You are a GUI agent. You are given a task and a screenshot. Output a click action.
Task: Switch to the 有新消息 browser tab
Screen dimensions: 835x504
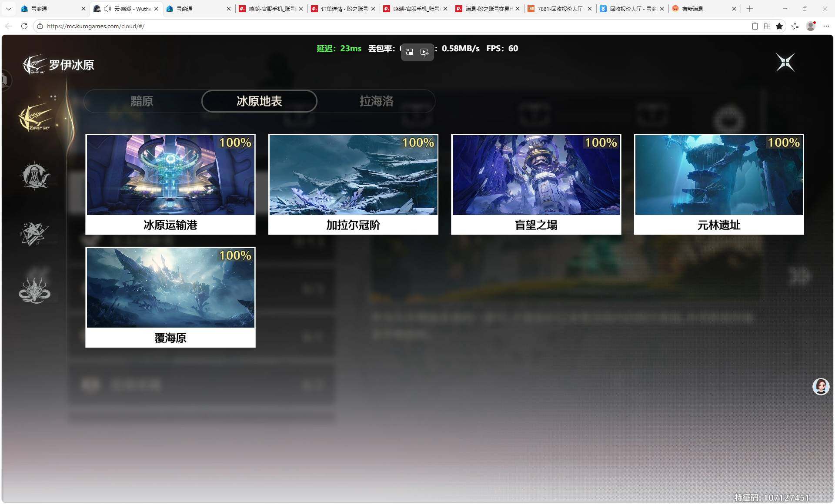click(x=704, y=9)
